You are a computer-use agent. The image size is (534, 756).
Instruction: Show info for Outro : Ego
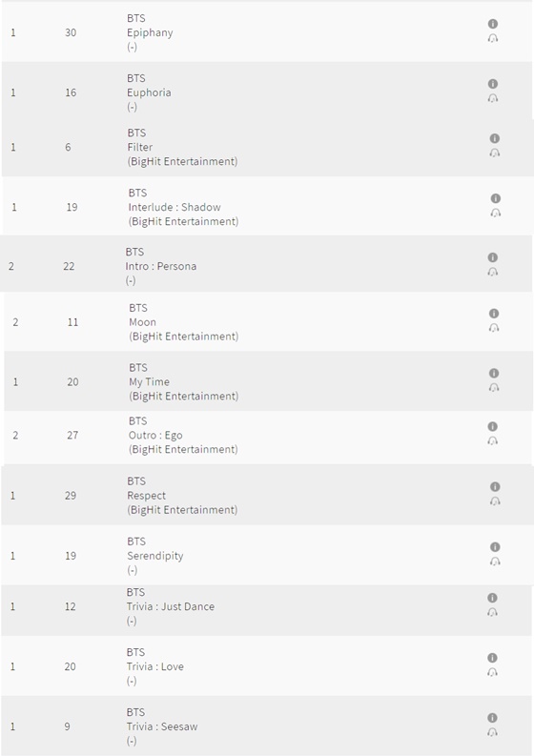click(x=492, y=426)
